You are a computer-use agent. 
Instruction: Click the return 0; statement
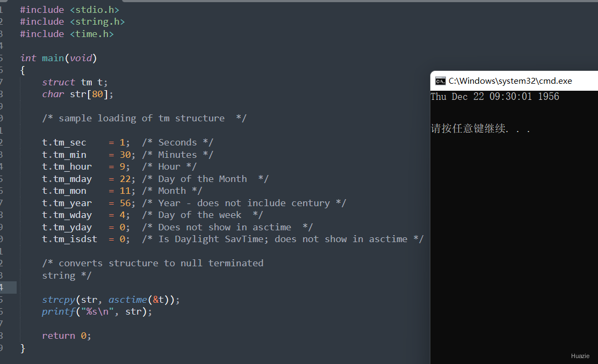point(67,336)
